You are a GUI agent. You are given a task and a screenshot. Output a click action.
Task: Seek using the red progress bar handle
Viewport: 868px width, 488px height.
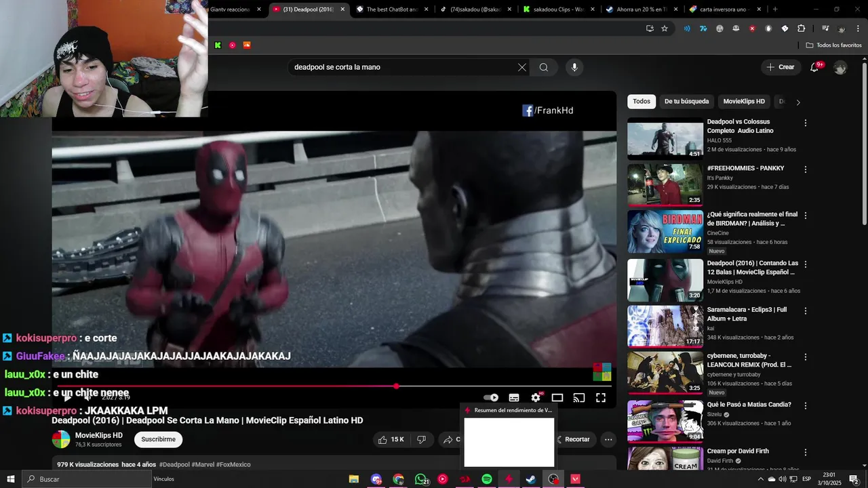coord(396,386)
